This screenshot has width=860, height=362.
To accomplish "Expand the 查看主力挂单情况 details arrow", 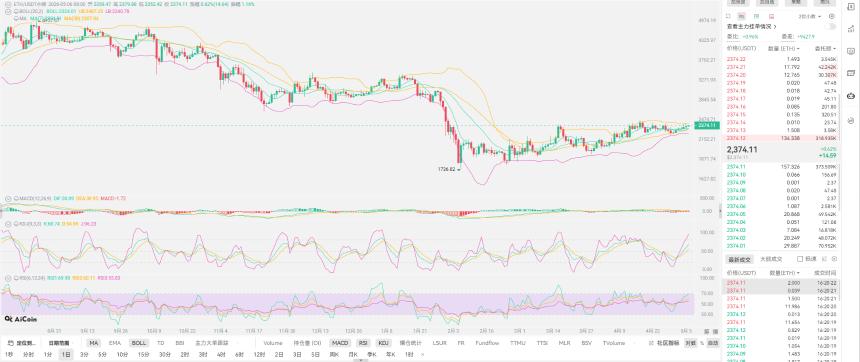I will pos(774,26).
